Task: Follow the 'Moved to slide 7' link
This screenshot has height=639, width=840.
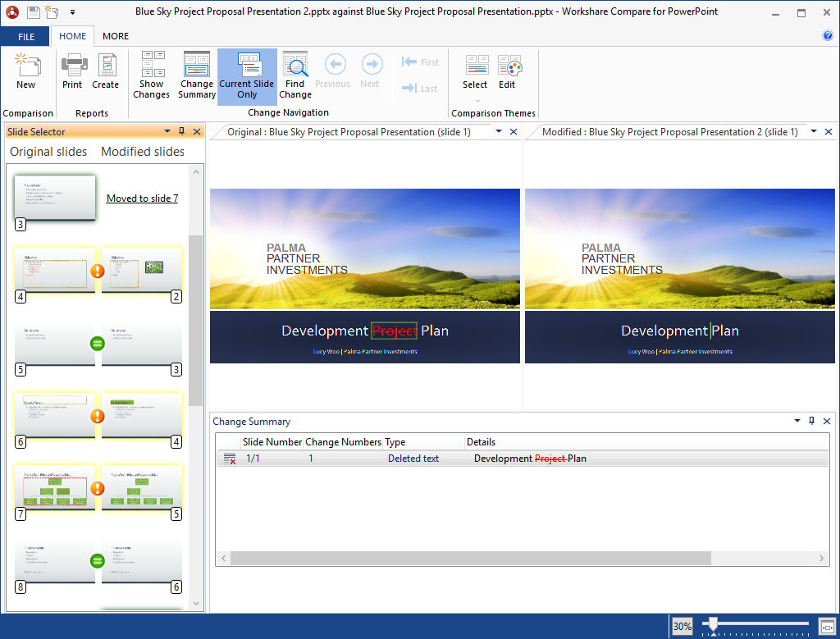Action: click(142, 199)
